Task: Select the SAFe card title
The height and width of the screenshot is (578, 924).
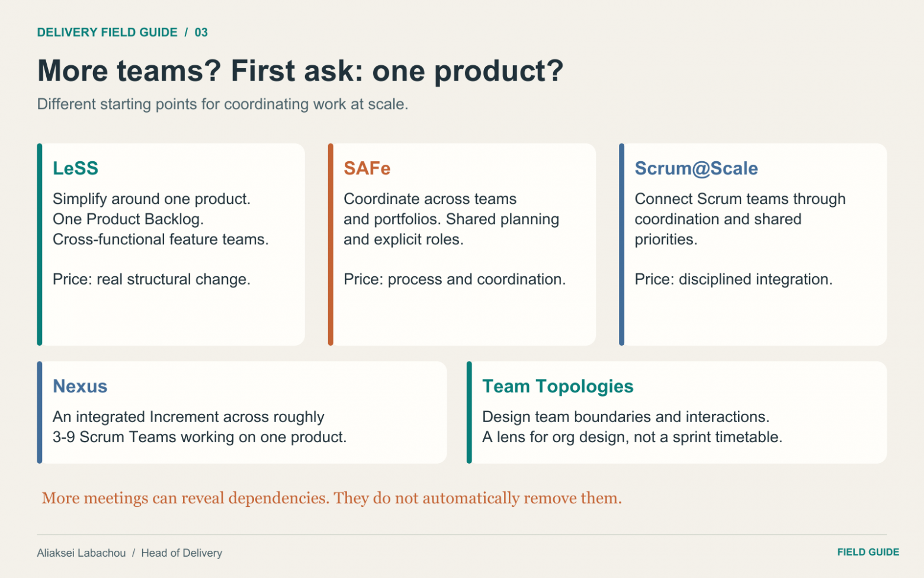Action: tap(367, 168)
